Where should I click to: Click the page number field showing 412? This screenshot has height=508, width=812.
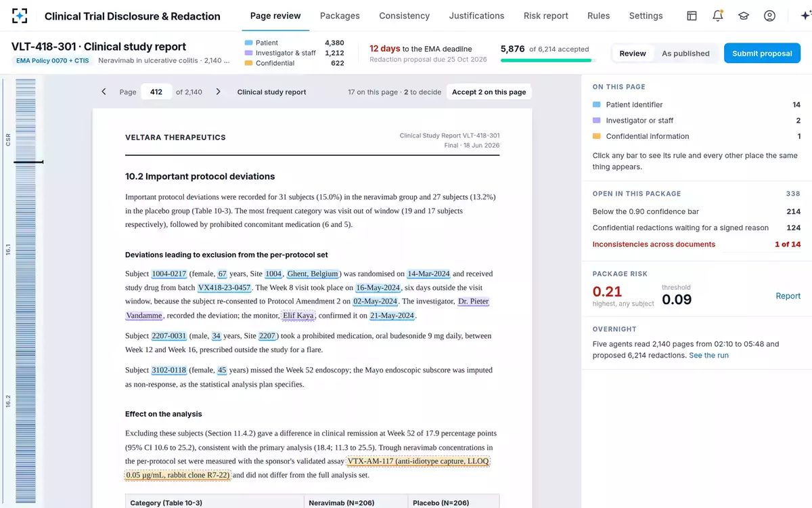156,91
